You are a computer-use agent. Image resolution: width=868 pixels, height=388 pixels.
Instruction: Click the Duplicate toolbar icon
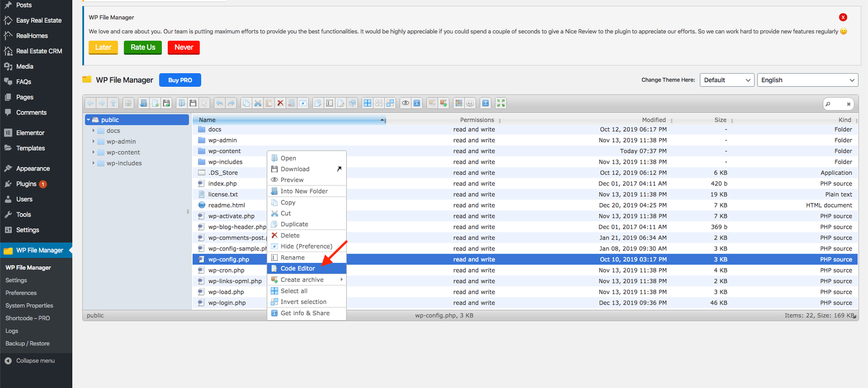(x=318, y=103)
